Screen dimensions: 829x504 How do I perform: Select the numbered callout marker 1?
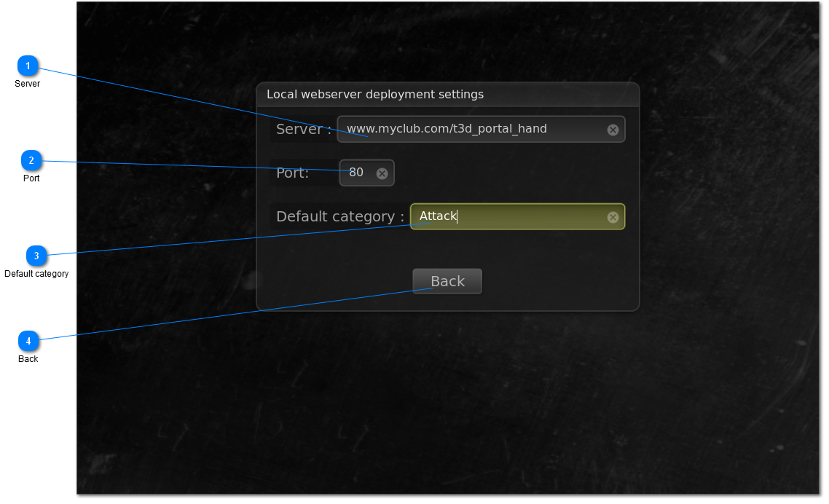[28, 66]
